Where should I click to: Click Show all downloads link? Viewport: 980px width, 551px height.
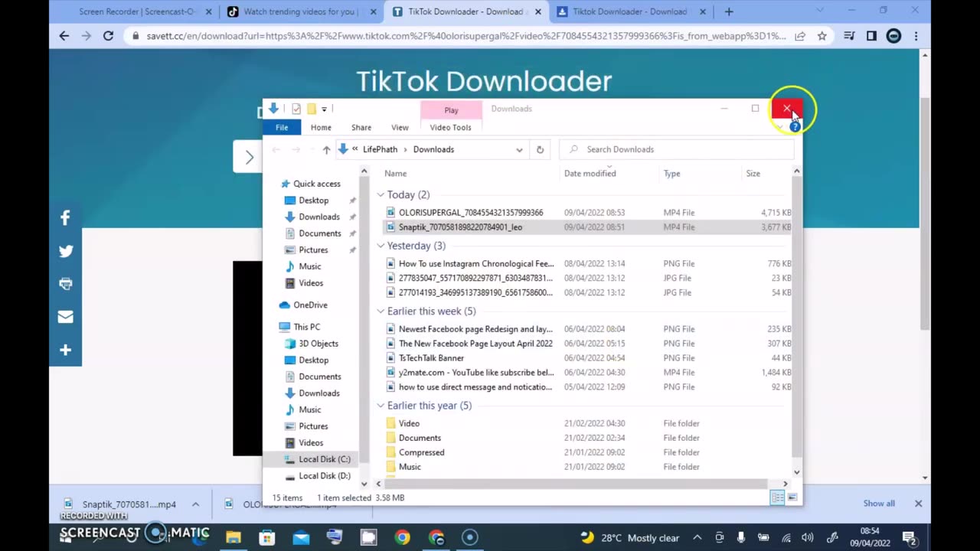(879, 504)
